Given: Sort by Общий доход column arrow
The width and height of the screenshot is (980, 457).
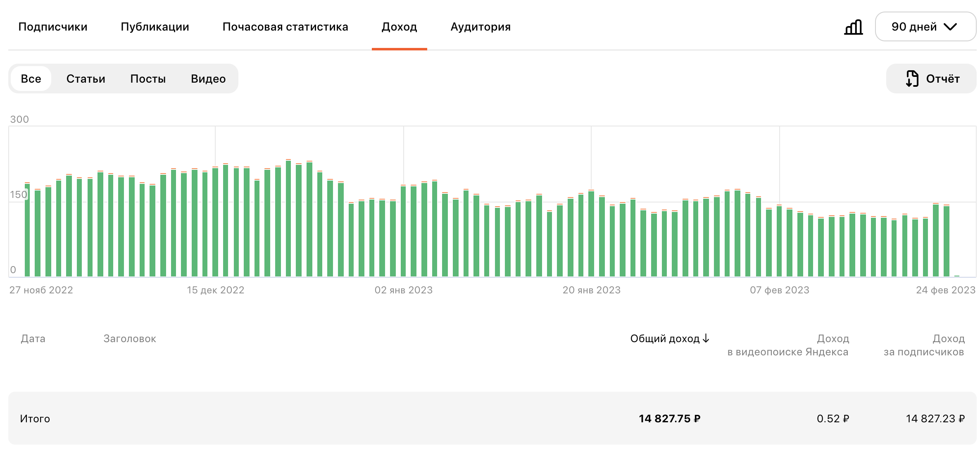Looking at the screenshot, I should tap(706, 338).
